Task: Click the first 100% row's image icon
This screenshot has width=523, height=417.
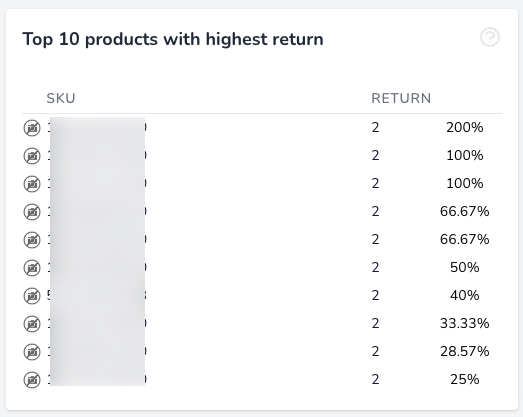Action: [32, 156]
